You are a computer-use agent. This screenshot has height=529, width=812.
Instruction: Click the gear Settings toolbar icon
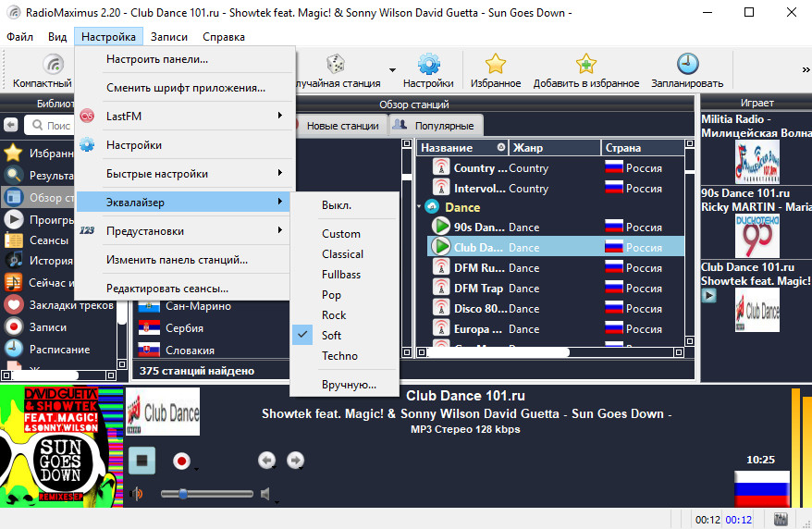tap(429, 64)
